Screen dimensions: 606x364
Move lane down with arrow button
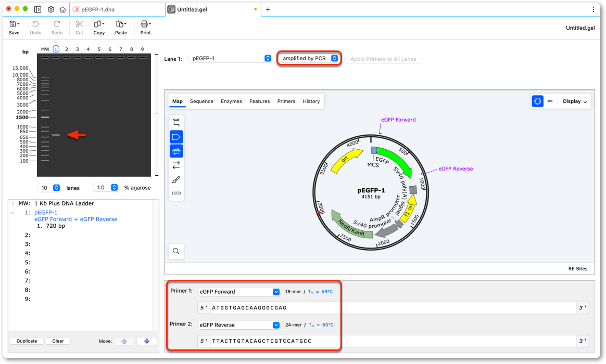point(146,341)
